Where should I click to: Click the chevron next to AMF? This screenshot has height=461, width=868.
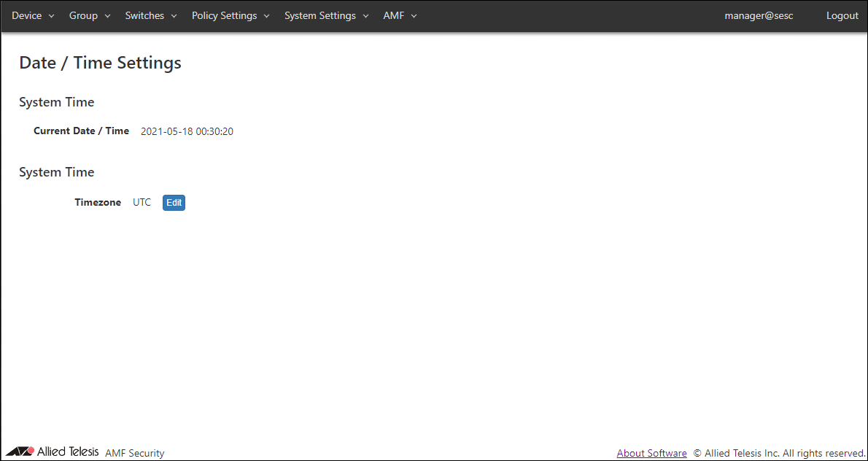click(x=414, y=16)
